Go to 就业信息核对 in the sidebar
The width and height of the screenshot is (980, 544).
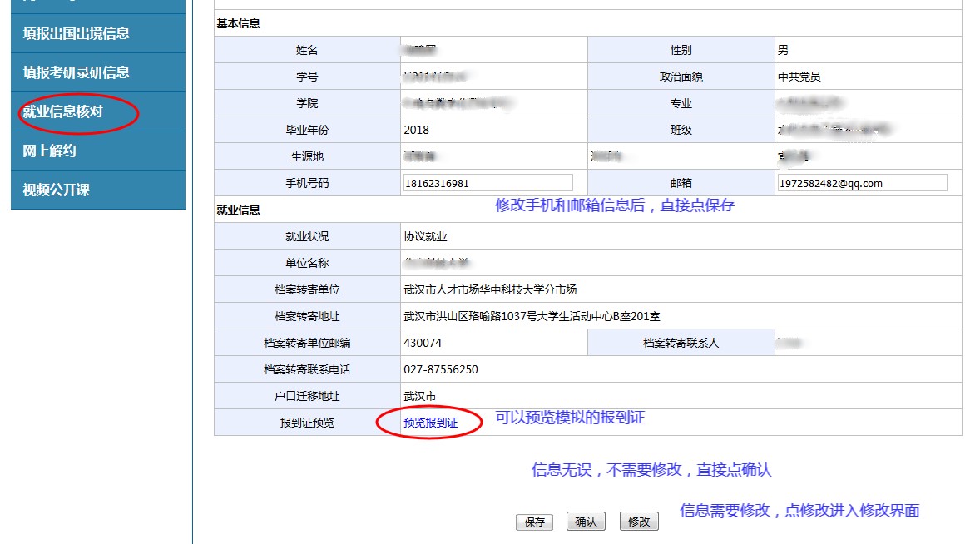[63, 111]
